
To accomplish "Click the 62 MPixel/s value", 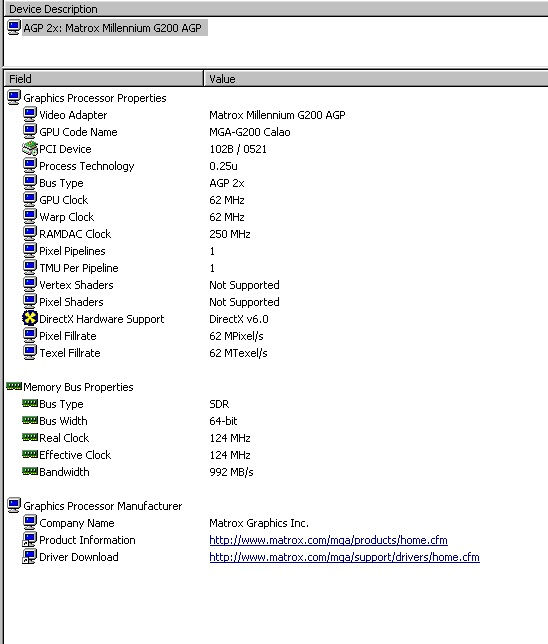I will 236,336.
